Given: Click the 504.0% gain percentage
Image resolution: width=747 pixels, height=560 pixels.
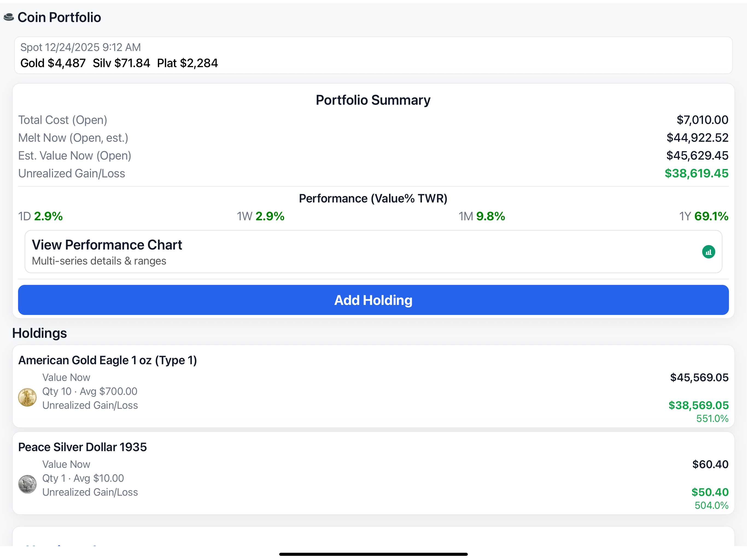Looking at the screenshot, I should [x=711, y=506].
